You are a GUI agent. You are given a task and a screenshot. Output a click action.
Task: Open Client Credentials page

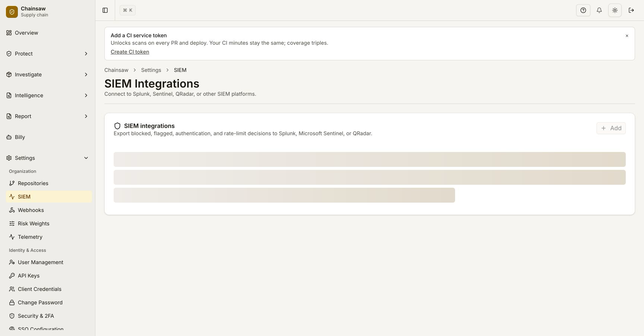click(x=49, y=289)
